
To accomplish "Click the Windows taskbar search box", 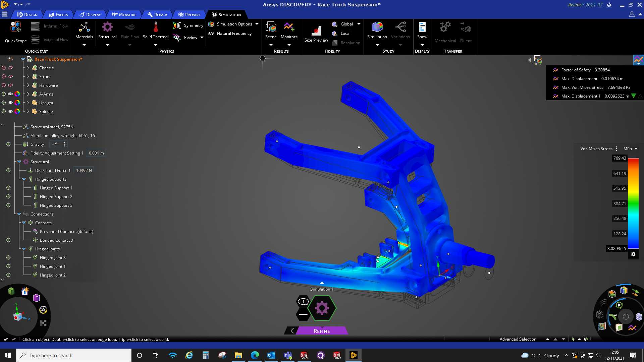I will (74, 355).
